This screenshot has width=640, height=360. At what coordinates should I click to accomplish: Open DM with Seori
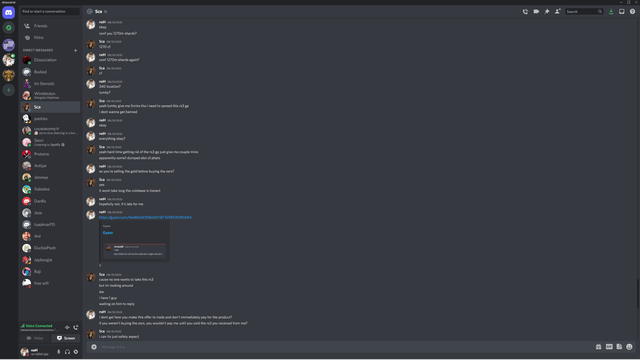[x=50, y=142]
